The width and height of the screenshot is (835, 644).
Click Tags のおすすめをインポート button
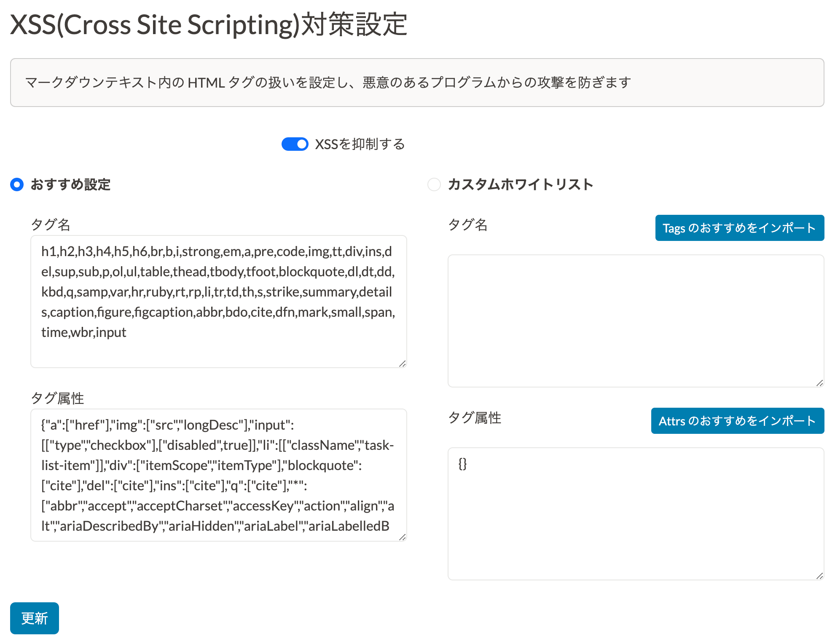pyautogui.click(x=740, y=228)
